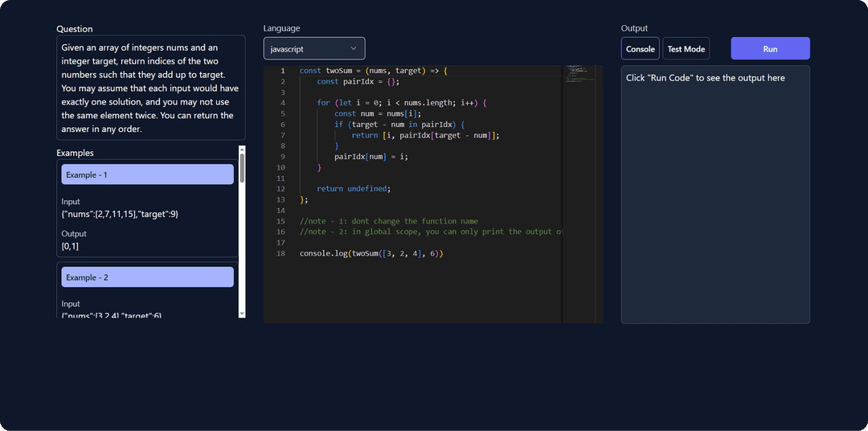Click line number 12 in editor
The width and height of the screenshot is (868, 431).
coord(280,189)
